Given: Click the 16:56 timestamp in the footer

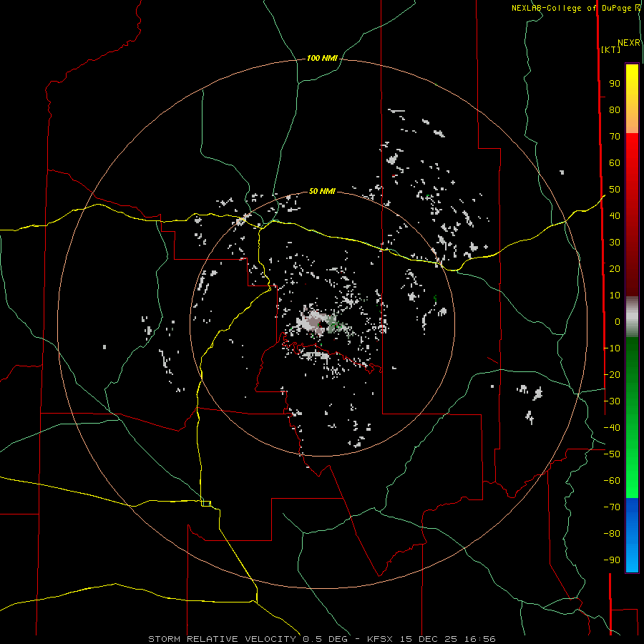Looking at the screenshot, I should 480,639.
